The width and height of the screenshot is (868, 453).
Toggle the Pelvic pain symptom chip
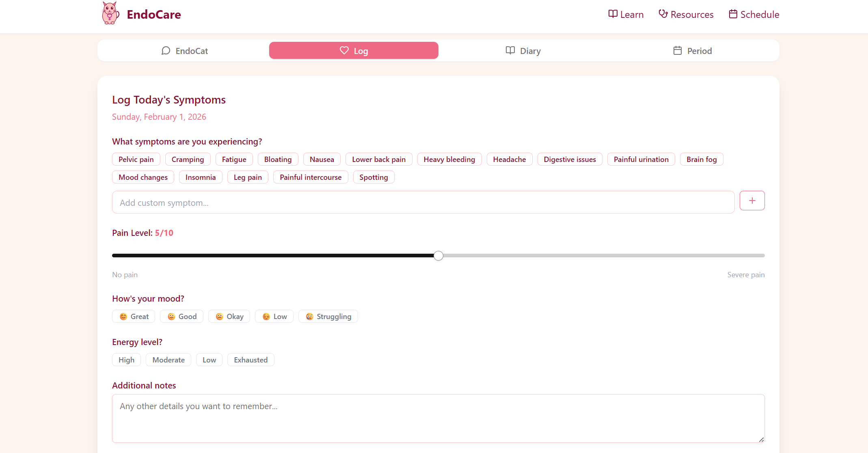click(136, 160)
